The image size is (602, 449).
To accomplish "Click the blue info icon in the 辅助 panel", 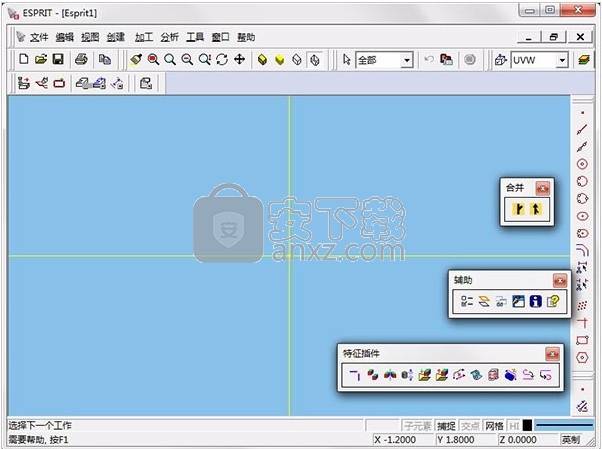I will click(536, 301).
